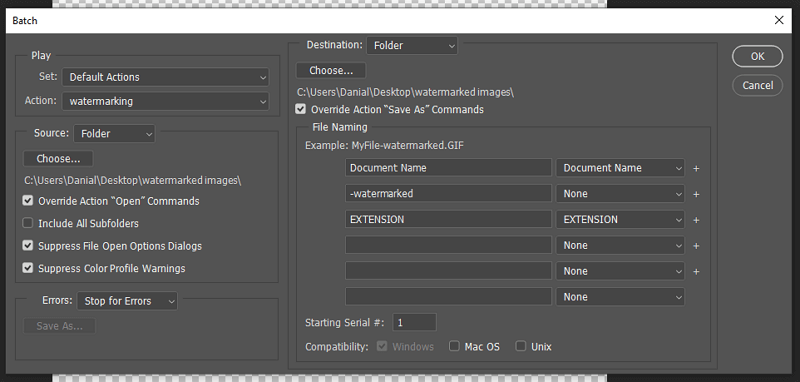Enable Include All Subfolders
The height and width of the screenshot is (382, 800).
point(28,223)
